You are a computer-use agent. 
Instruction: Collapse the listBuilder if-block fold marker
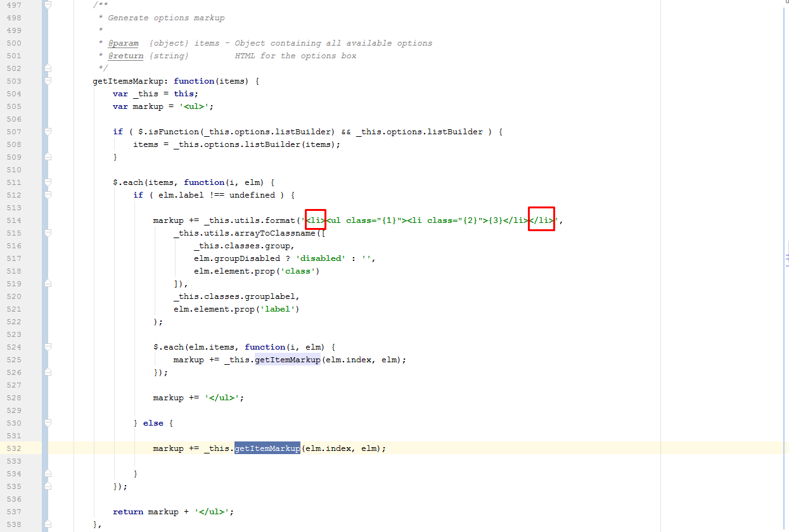[x=47, y=131]
